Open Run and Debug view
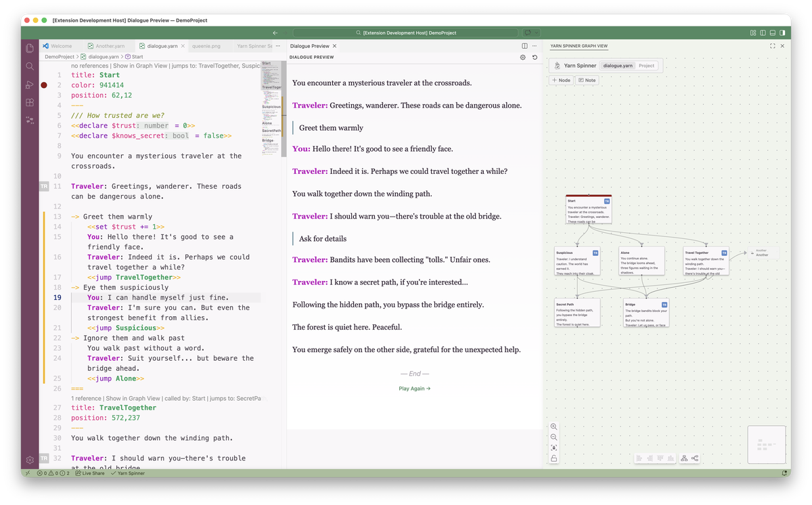Image resolution: width=812 pixels, height=505 pixels. click(x=30, y=85)
